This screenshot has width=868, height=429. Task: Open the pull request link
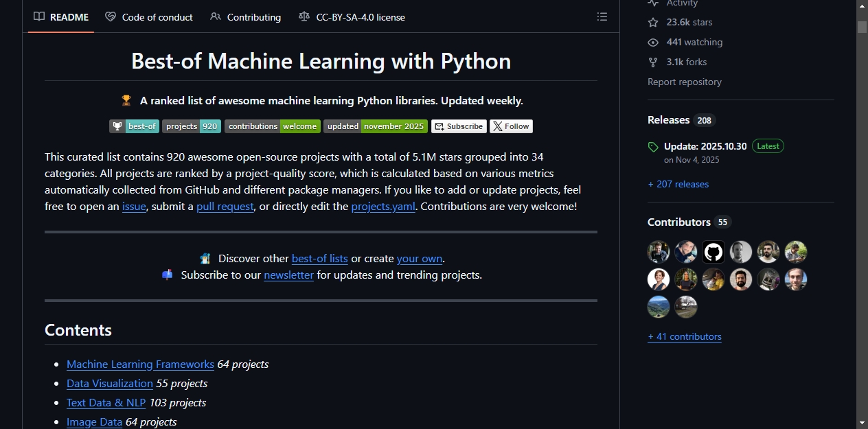pyautogui.click(x=225, y=206)
